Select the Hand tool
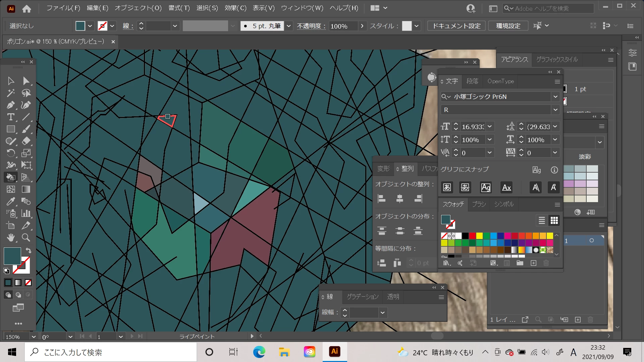This screenshot has height=362, width=644. [11, 238]
